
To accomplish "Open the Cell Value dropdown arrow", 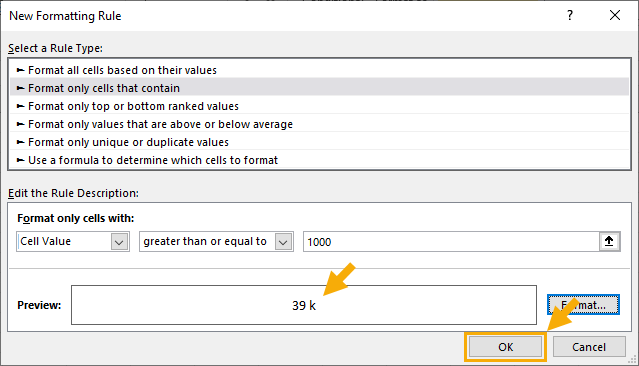I will pos(119,242).
